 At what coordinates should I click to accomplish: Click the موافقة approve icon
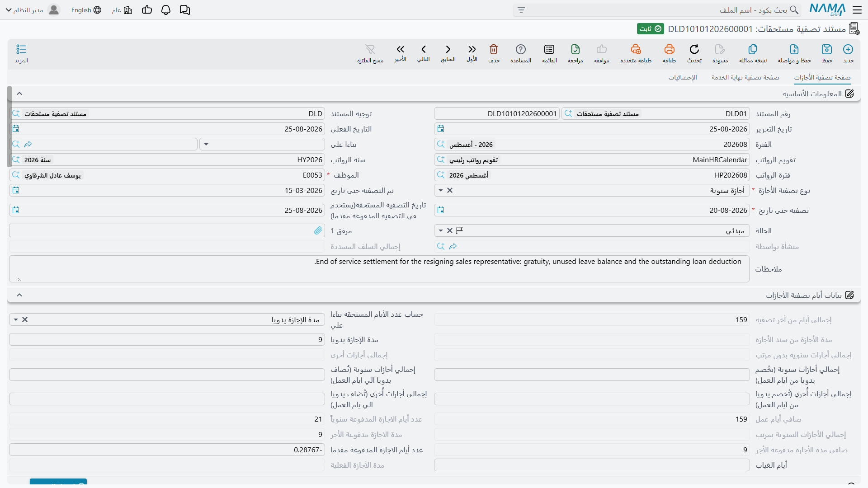(602, 49)
